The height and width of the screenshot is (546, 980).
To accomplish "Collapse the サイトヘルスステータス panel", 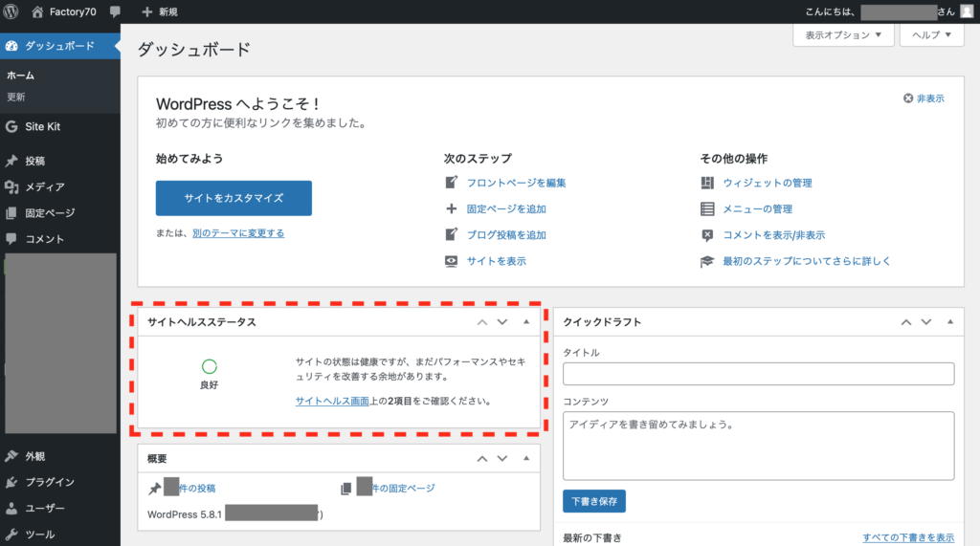I will (x=526, y=322).
